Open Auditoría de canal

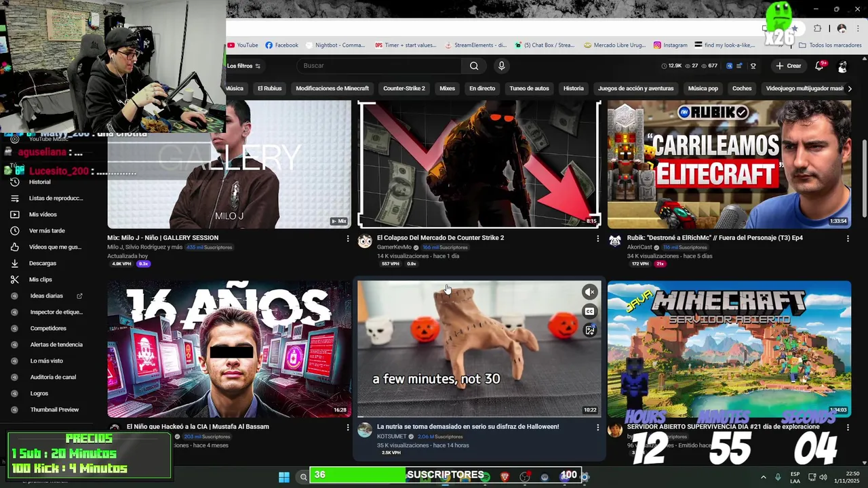coord(53,377)
